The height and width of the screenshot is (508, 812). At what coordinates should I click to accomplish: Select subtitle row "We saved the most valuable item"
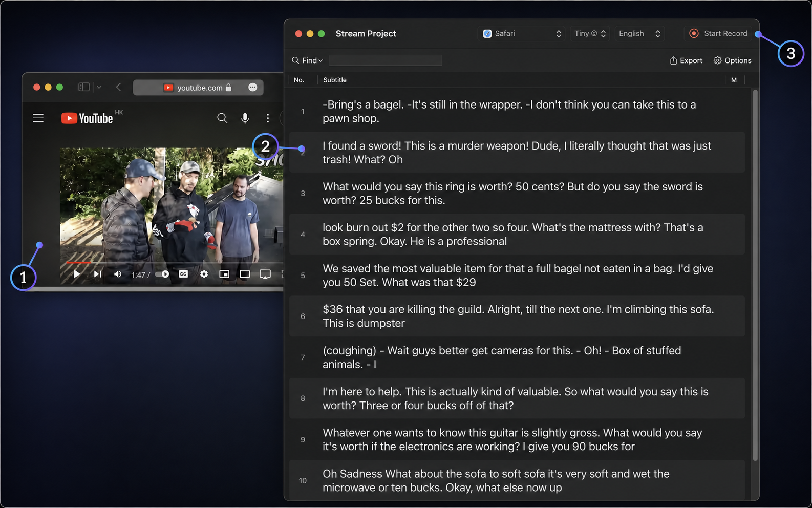[x=517, y=276]
